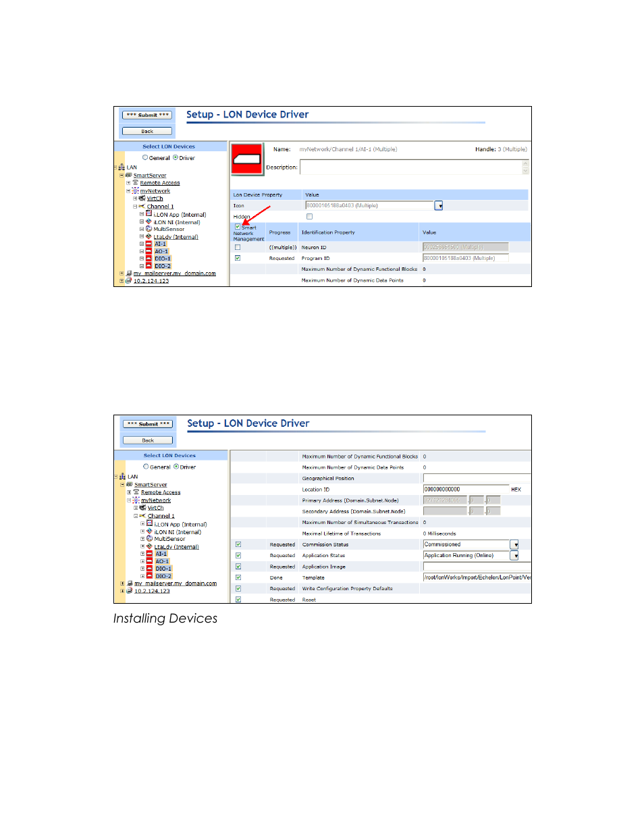Click SmartServer icon in lower screenshot tree
This screenshot has width=644, height=834.
(x=130, y=484)
